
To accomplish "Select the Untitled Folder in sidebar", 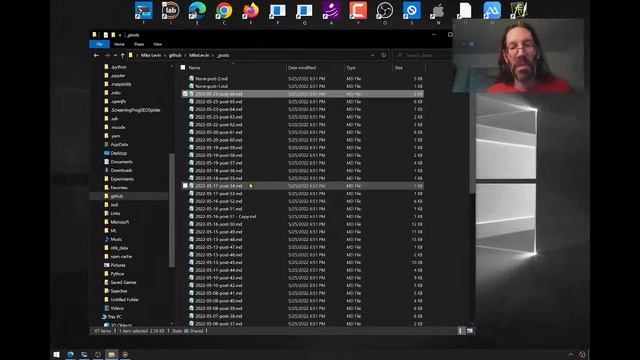I will click(x=124, y=300).
